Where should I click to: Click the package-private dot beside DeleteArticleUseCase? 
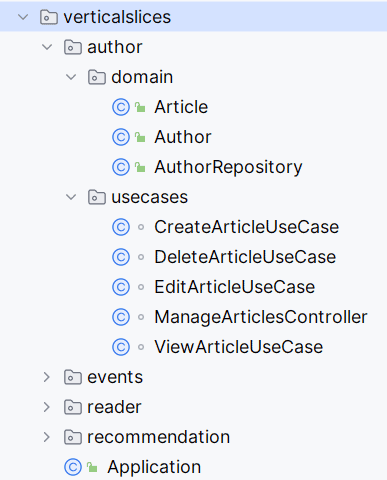[x=141, y=257]
